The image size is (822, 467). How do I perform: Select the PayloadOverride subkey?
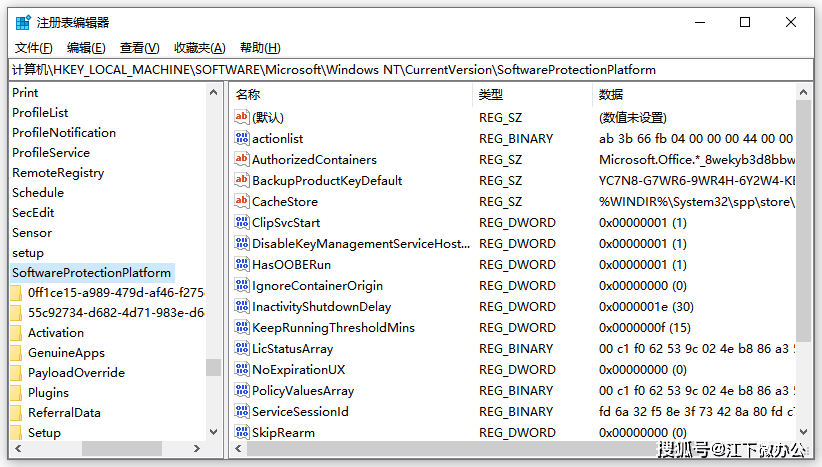[76, 373]
